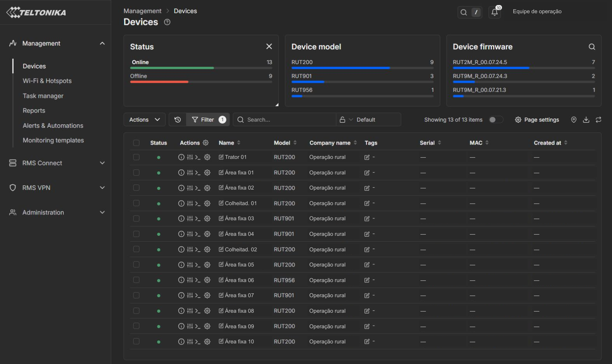Open the map location pin icon

[574, 120]
